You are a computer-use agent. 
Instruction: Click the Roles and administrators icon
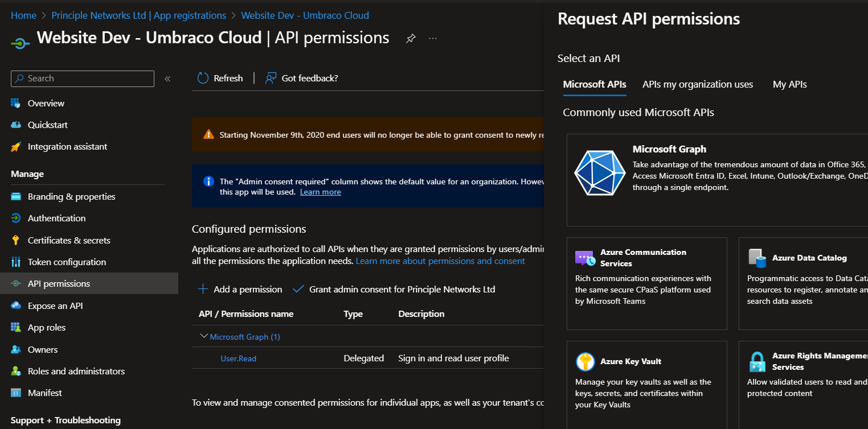coord(16,371)
